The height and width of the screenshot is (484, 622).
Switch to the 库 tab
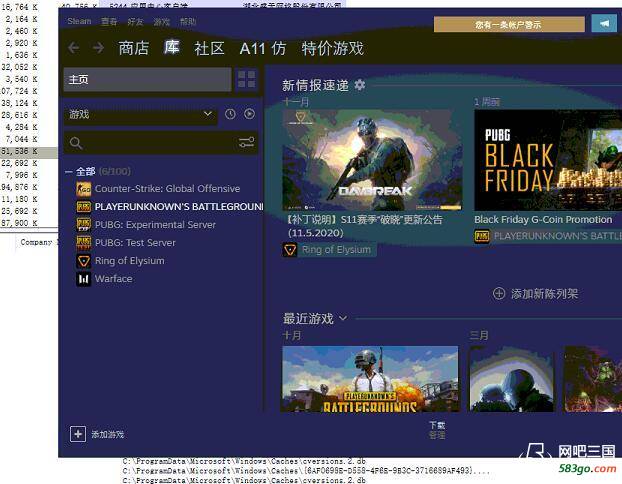tap(171, 48)
